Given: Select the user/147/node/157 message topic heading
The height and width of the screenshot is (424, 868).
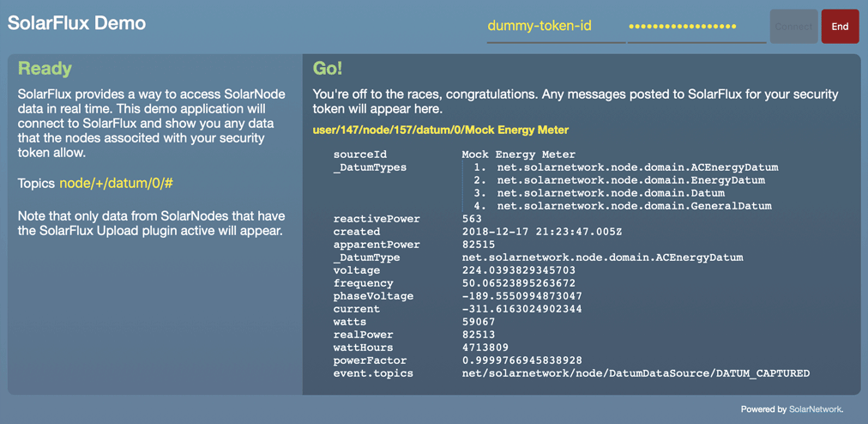Looking at the screenshot, I should (441, 130).
